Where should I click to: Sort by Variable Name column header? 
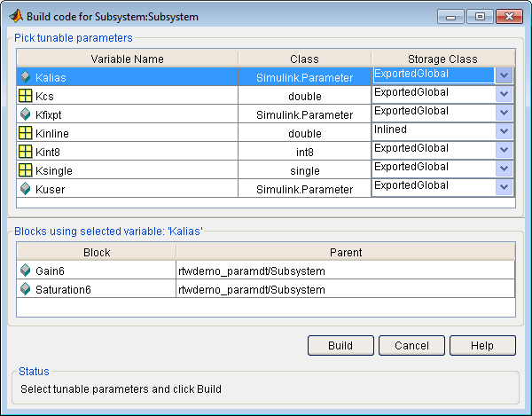coord(127,59)
